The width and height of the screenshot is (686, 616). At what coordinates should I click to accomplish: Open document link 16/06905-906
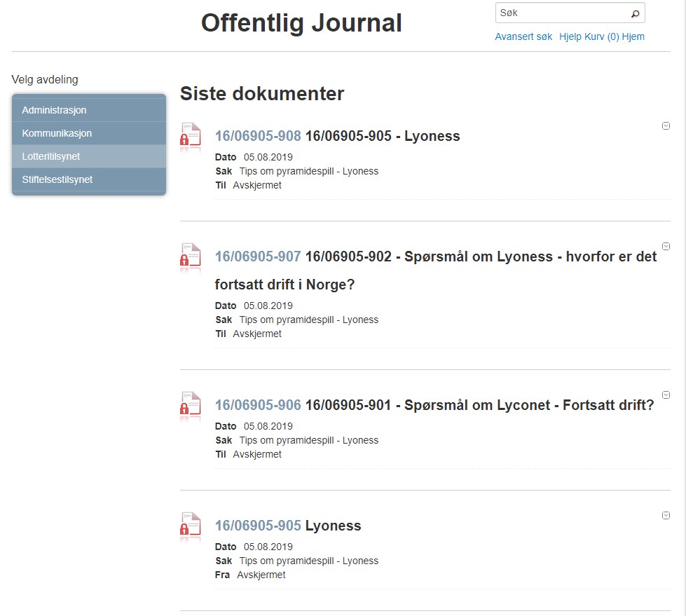point(258,405)
